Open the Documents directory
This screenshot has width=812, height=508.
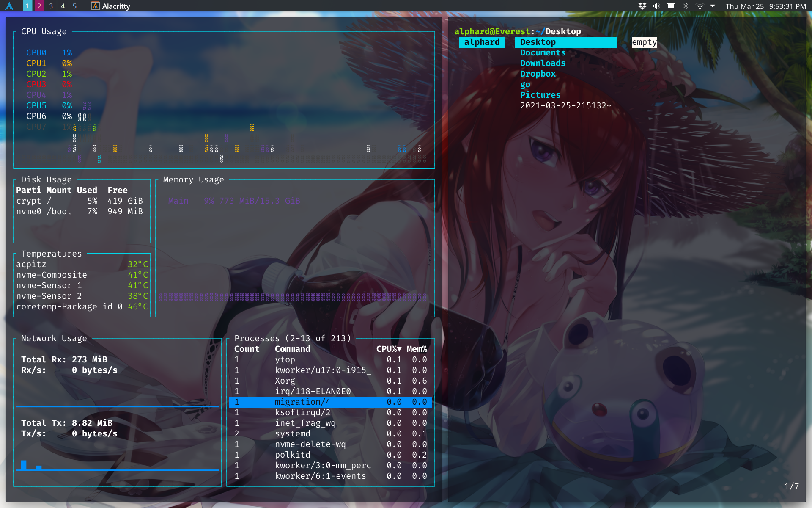543,52
